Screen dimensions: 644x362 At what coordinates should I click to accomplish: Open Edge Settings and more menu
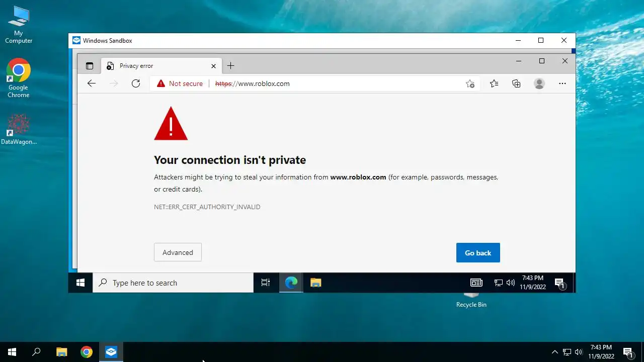point(562,83)
